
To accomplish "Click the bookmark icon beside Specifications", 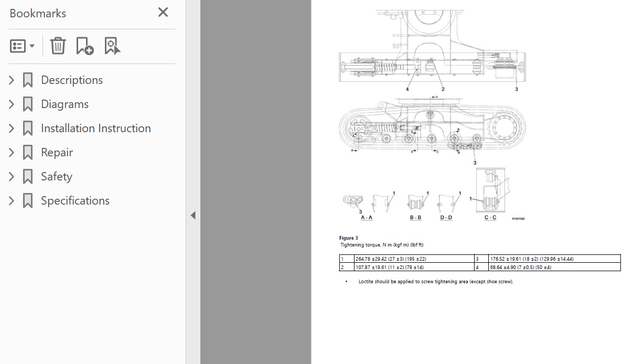I will pos(28,201).
